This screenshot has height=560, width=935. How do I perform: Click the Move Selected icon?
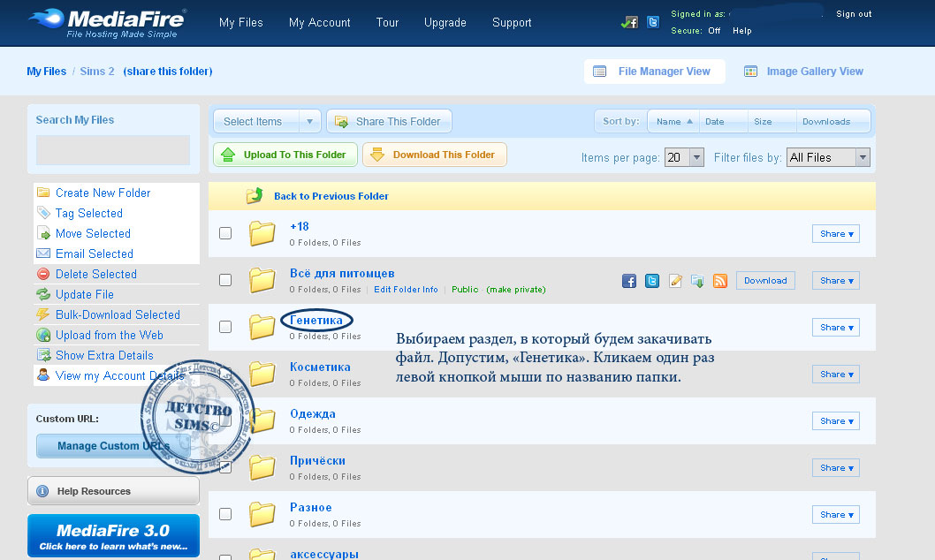tap(43, 233)
